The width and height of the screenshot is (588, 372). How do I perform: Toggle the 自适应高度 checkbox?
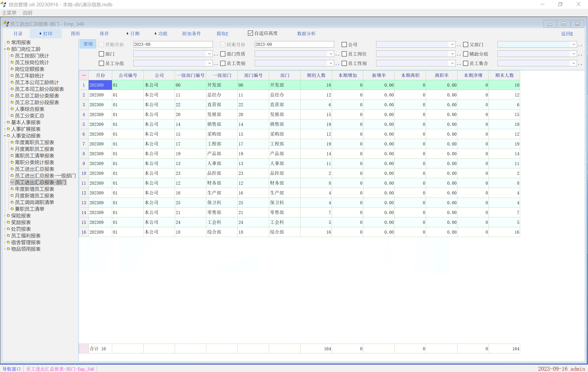tap(250, 33)
